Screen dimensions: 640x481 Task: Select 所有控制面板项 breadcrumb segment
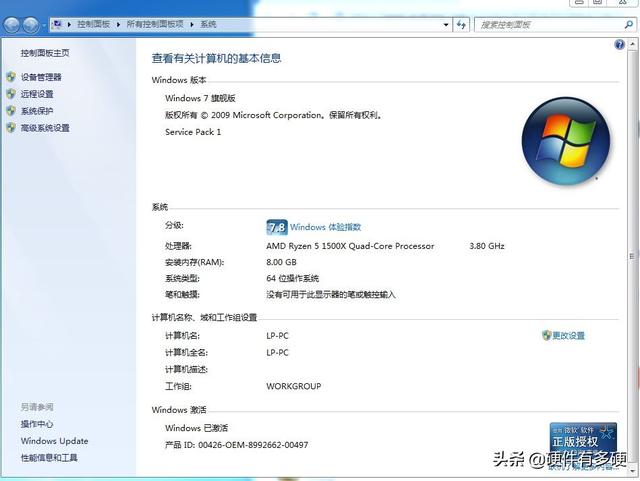[x=155, y=24]
